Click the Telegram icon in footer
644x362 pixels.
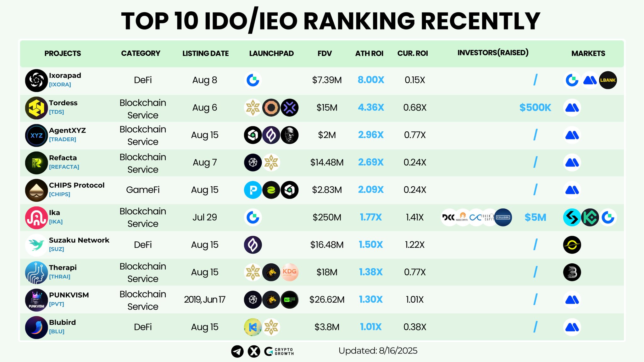[x=237, y=351]
